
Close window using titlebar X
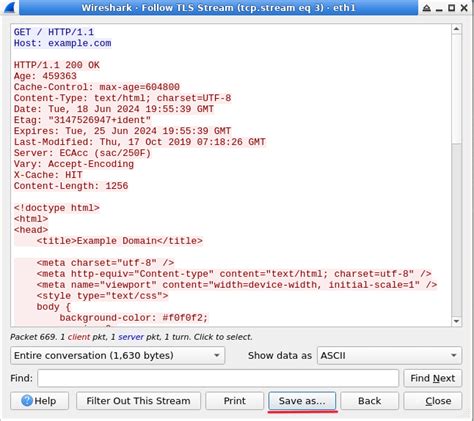pos(464,8)
